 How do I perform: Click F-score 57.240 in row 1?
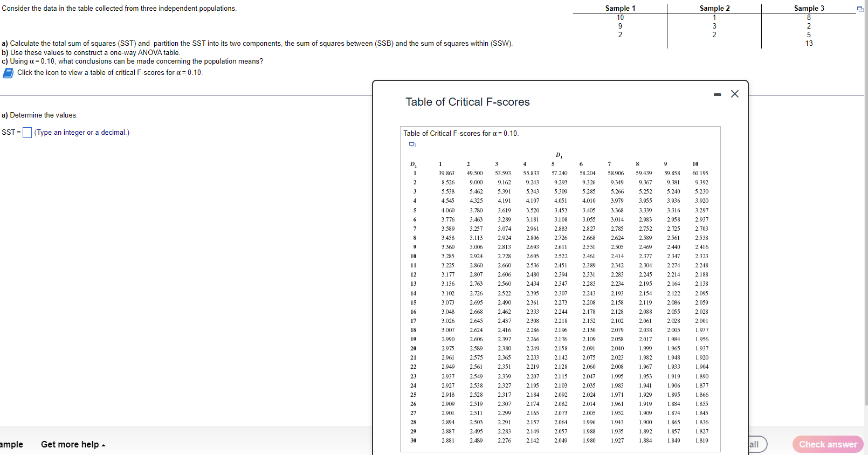(559, 173)
